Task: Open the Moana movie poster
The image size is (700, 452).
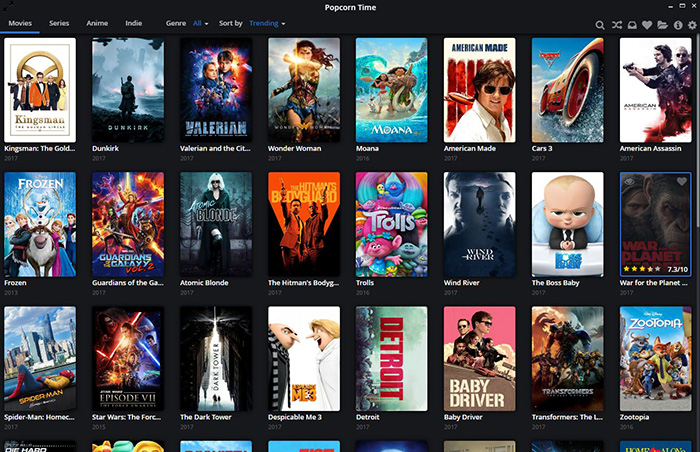Action: 392,90
